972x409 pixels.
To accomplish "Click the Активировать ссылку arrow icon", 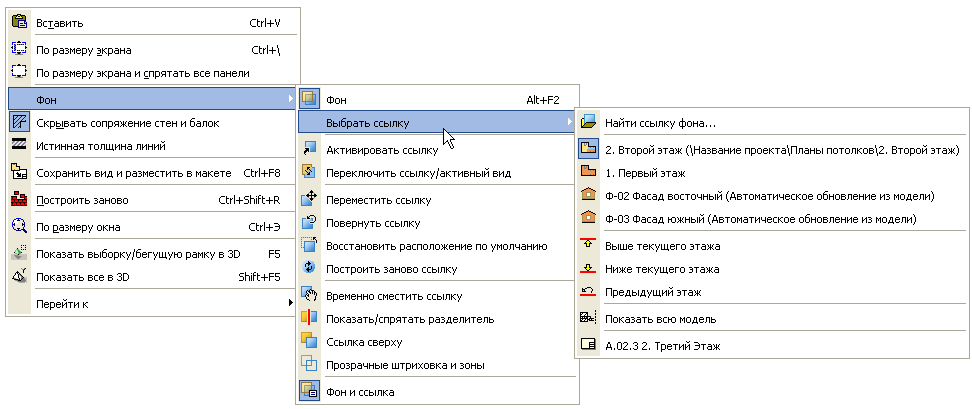I will [309, 149].
